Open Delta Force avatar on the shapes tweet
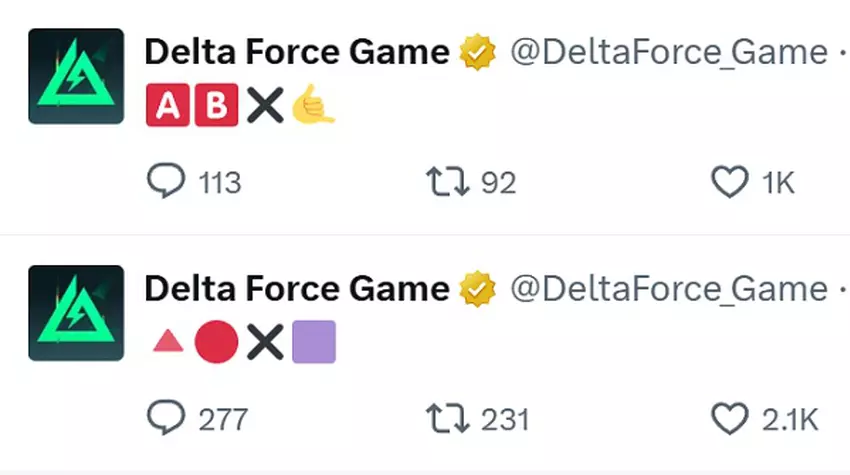850x475 pixels. coord(76,313)
